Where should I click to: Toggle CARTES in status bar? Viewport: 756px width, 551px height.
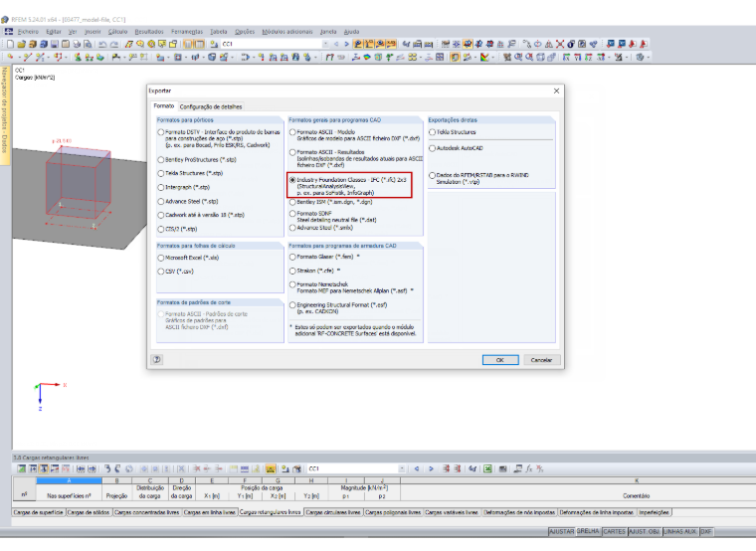pos(615,531)
